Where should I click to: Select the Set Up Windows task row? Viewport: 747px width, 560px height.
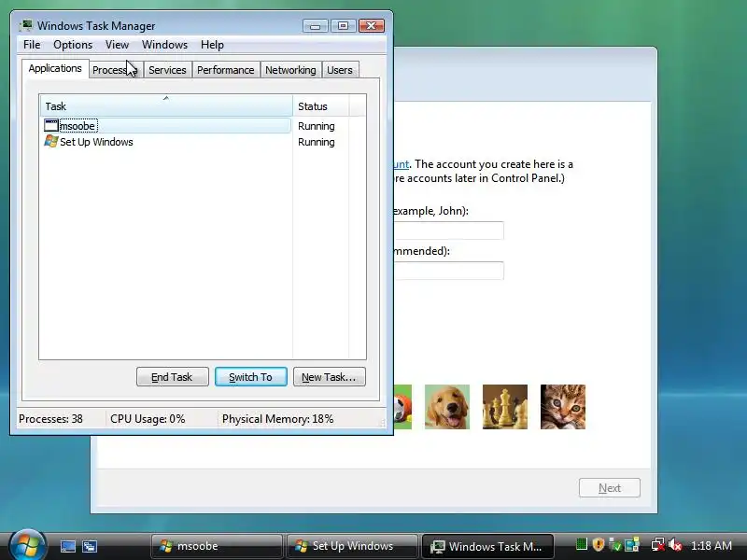tap(166, 142)
